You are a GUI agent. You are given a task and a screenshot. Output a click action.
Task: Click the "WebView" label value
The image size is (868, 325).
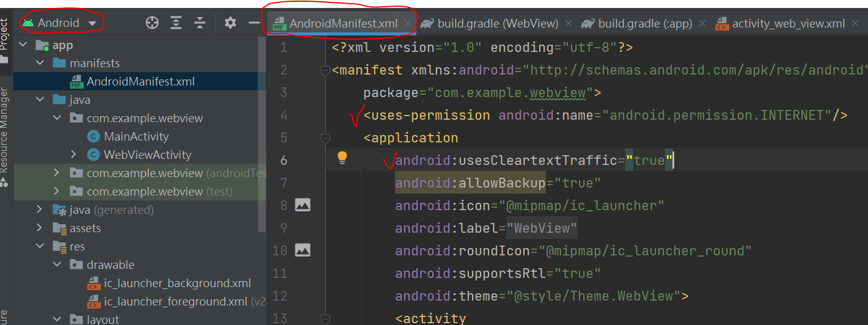click(542, 228)
